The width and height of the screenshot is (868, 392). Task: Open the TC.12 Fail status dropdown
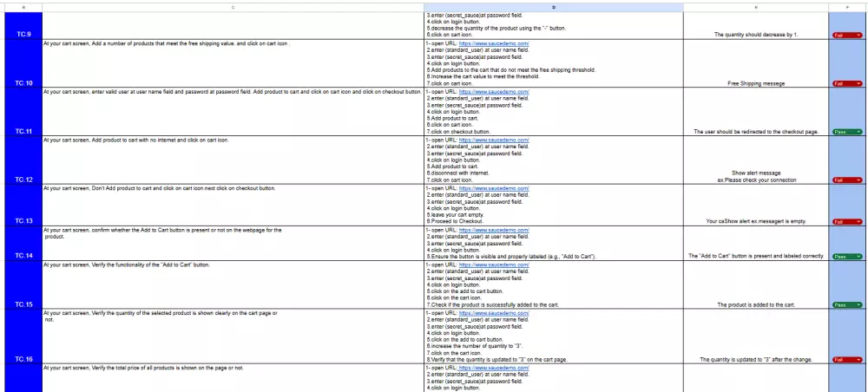pos(847,180)
